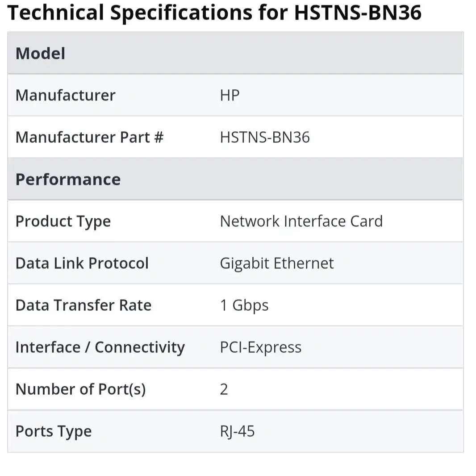Click the Data Link Protocol label
Screen dimensions: 476x476
click(82, 263)
